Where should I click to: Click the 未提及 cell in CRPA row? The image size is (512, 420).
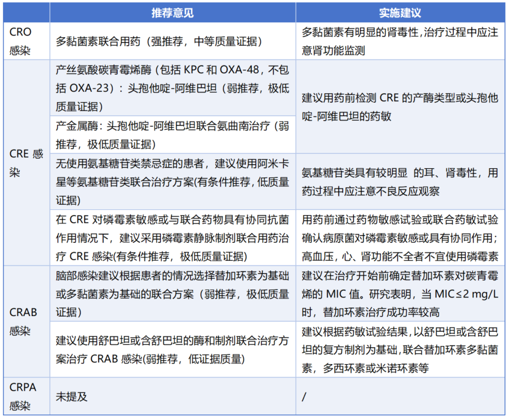(72, 397)
